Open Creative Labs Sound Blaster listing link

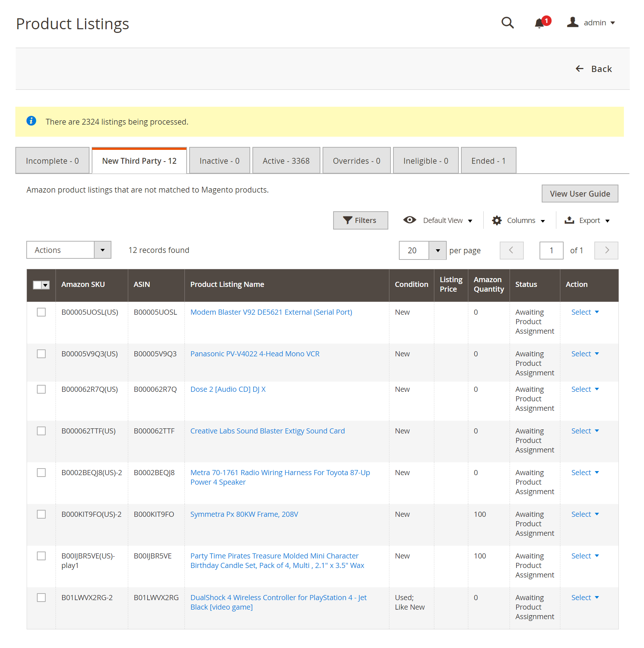[x=267, y=431]
